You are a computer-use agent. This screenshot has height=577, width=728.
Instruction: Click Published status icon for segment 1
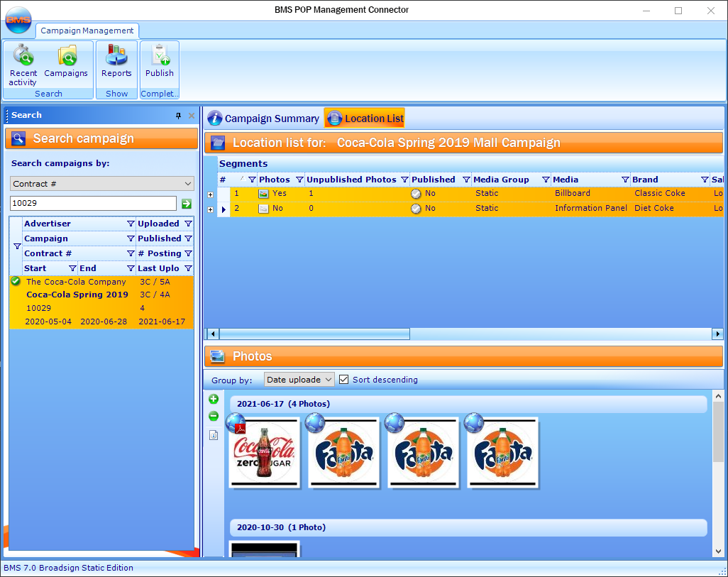pos(416,194)
